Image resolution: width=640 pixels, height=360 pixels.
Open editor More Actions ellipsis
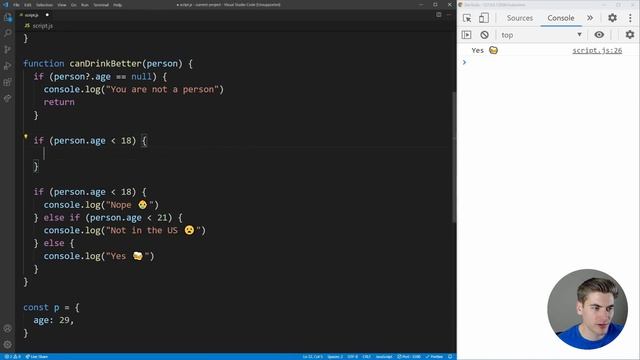click(x=449, y=15)
